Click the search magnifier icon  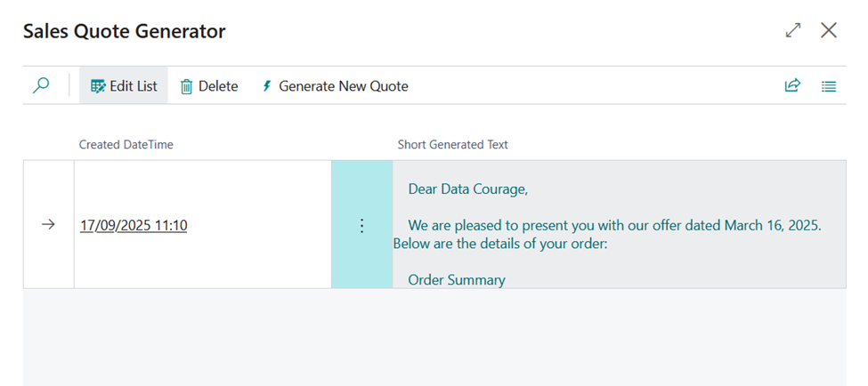(41, 86)
